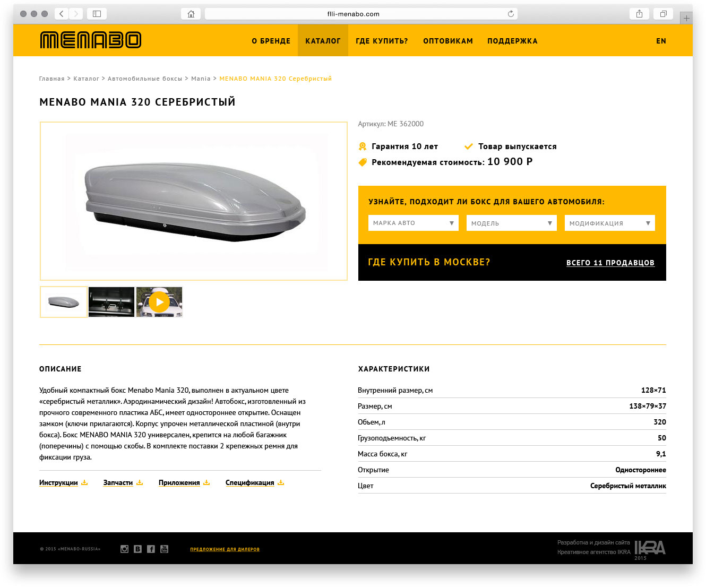The image size is (706, 588).
Task: Click Где купить в Москве? banner
Action: click(x=429, y=262)
